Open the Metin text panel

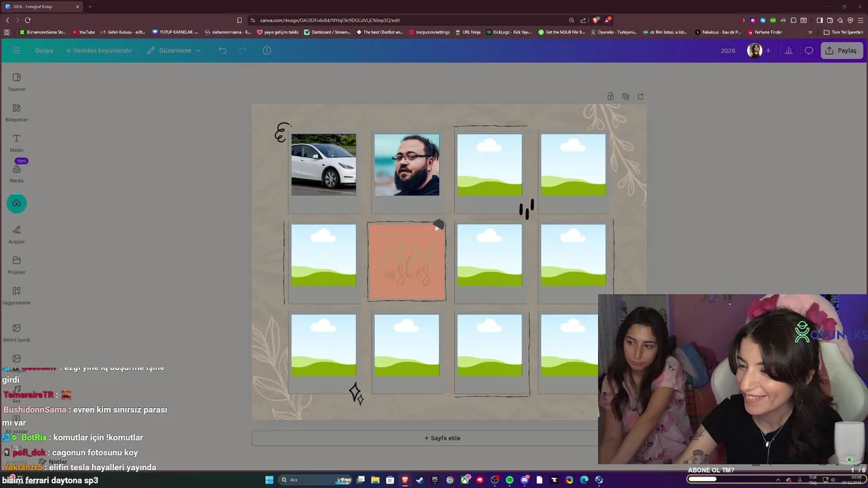coord(16,143)
